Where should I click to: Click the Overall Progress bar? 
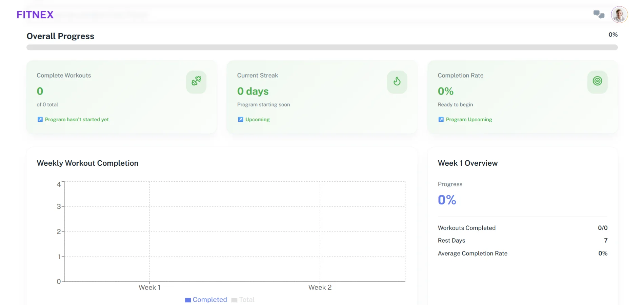click(322, 47)
